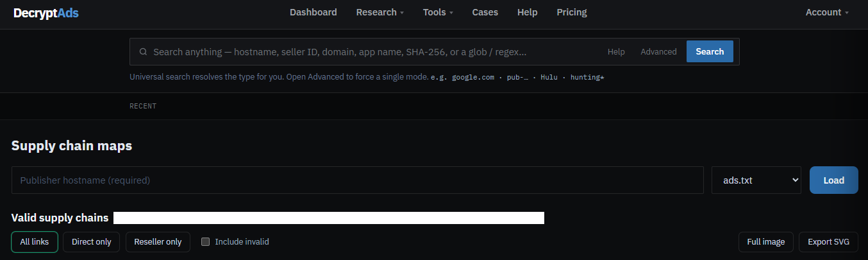Go to the Cases page
This screenshot has height=260, width=868.
(485, 12)
